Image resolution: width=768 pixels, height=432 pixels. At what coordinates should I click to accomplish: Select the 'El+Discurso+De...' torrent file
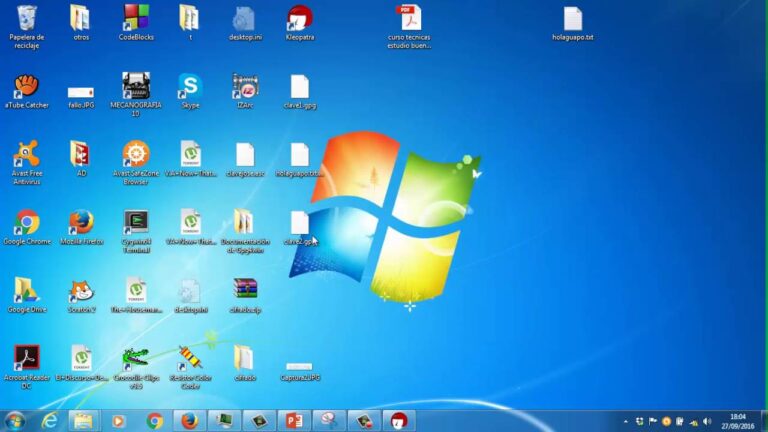click(81, 363)
